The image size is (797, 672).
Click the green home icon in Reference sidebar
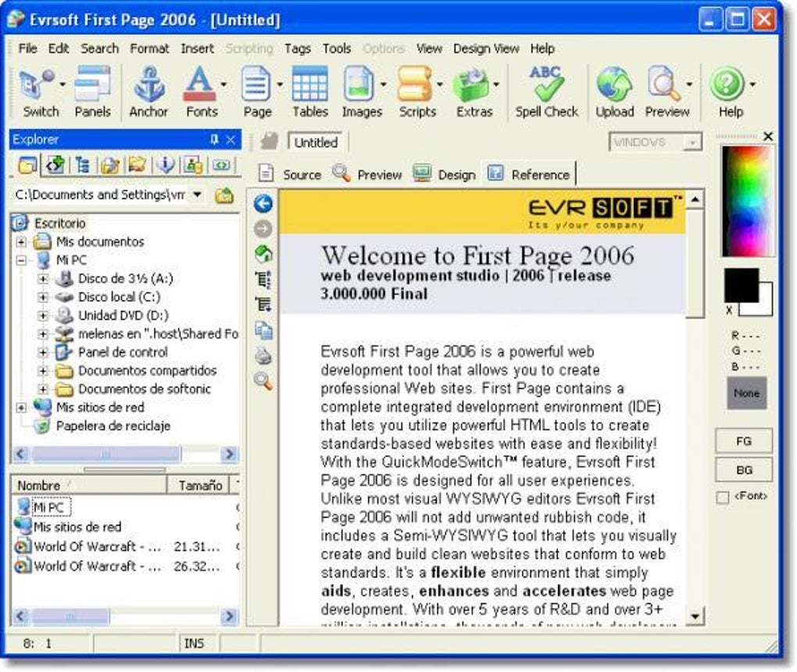tap(263, 254)
